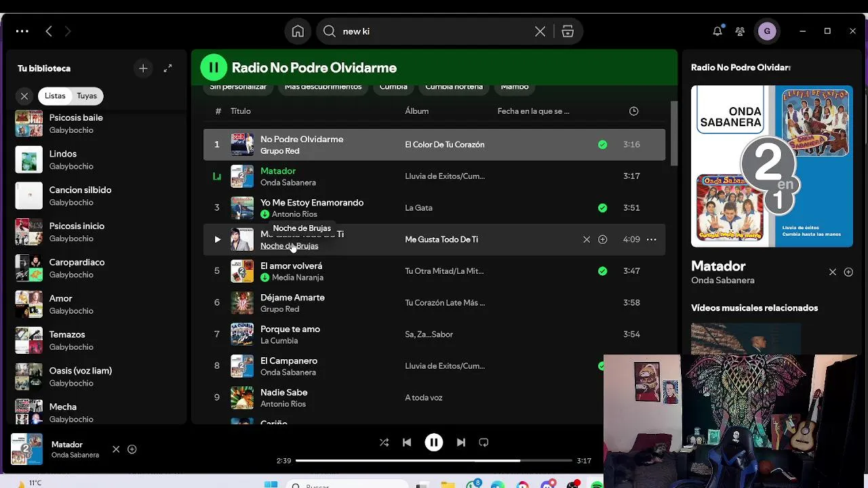Select the Mambo tag chip
This screenshot has width=868, height=488.
tap(515, 87)
